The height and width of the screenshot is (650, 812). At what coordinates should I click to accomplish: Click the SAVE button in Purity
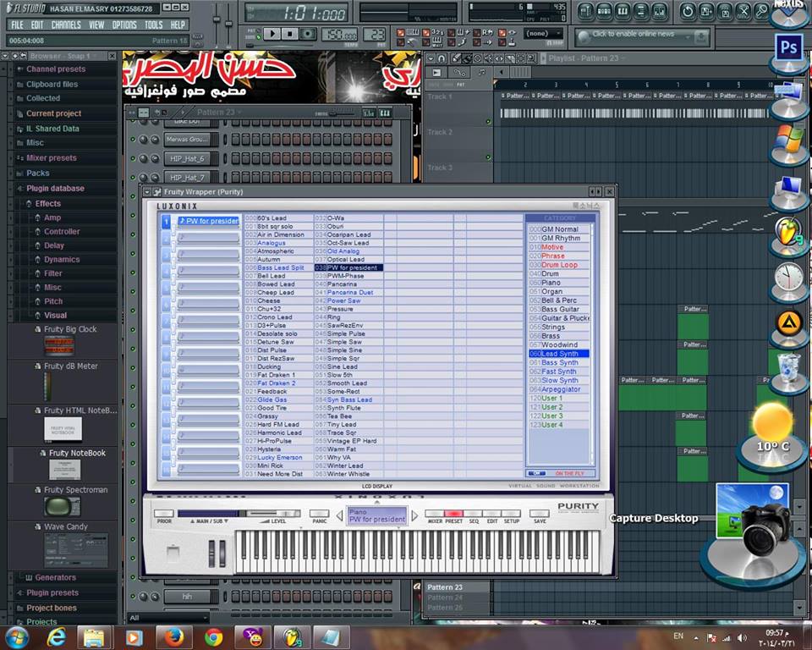(539, 514)
